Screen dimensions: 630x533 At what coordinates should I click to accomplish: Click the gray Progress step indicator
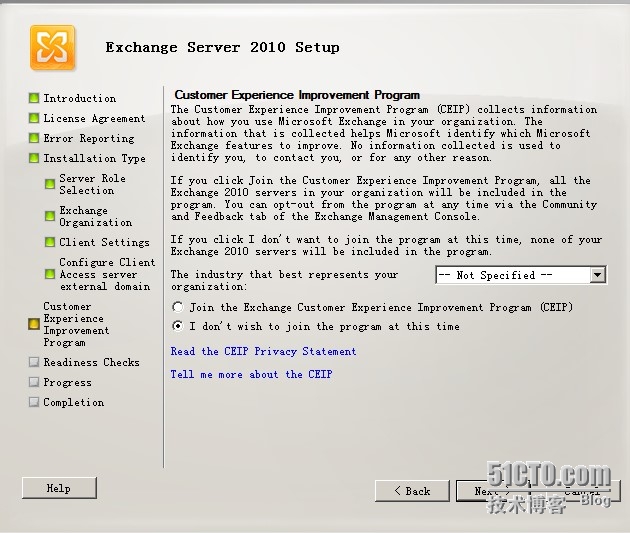34,382
